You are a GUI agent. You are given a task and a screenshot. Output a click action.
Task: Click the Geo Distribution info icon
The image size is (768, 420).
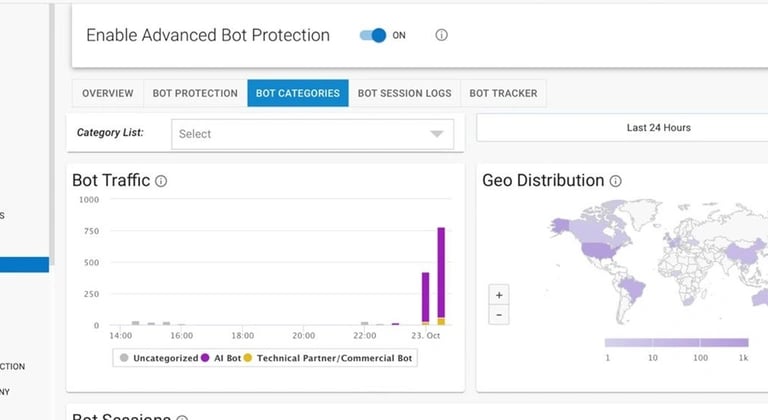(x=615, y=181)
